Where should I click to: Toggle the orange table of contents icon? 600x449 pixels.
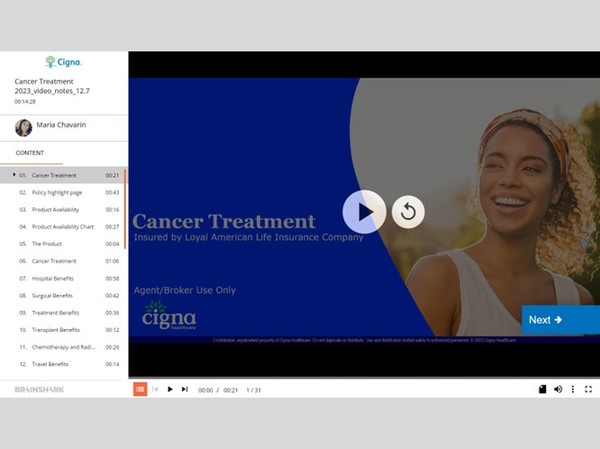140,389
